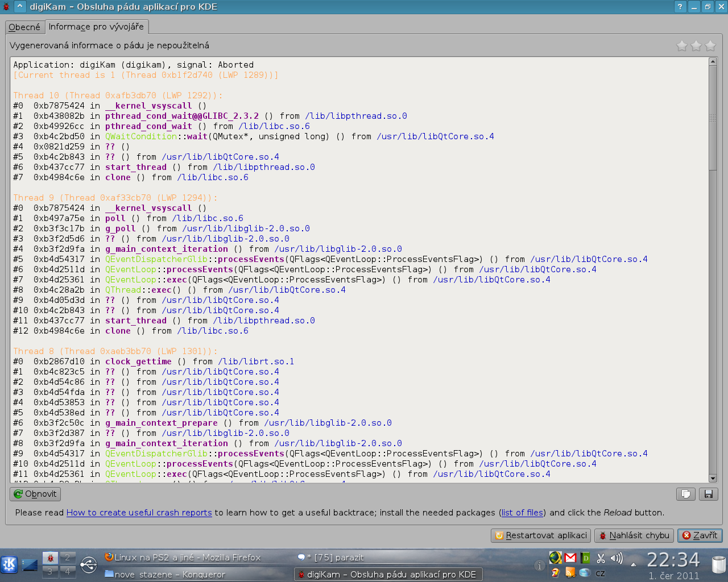Open the orange RSS feed tray icon
Screen dimensions: 728x582
(570, 573)
